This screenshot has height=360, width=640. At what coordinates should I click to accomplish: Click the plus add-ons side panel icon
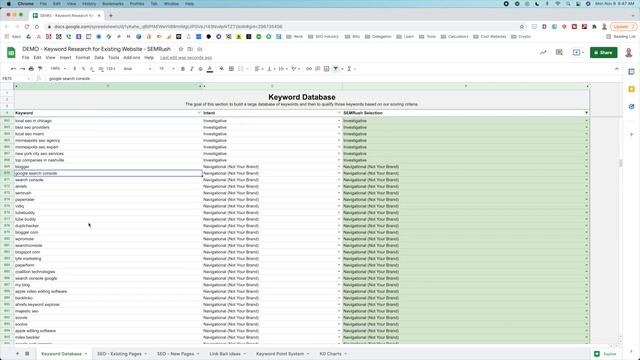pos(631,134)
